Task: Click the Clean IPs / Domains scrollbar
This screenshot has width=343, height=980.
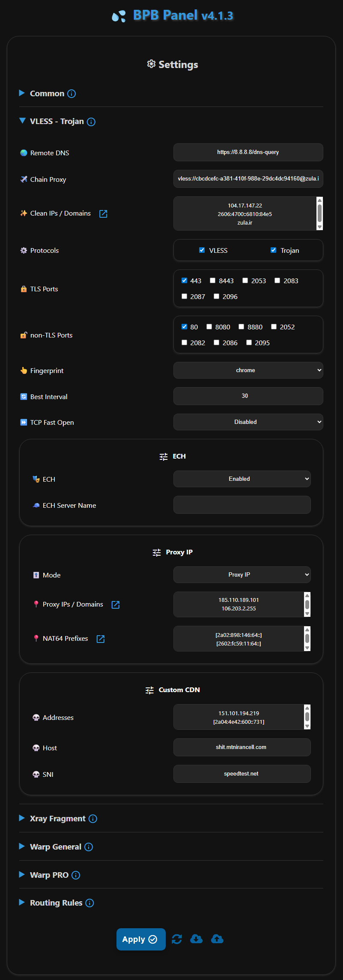Action: click(x=319, y=213)
